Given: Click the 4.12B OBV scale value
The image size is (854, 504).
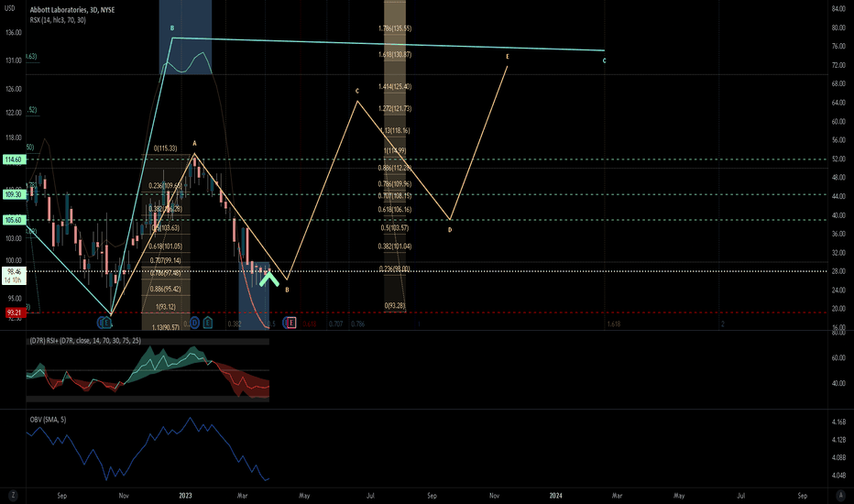Looking at the screenshot, I should point(838,440).
